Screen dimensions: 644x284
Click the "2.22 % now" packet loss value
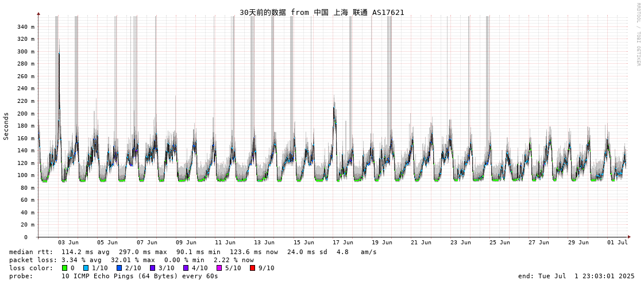tap(233, 260)
